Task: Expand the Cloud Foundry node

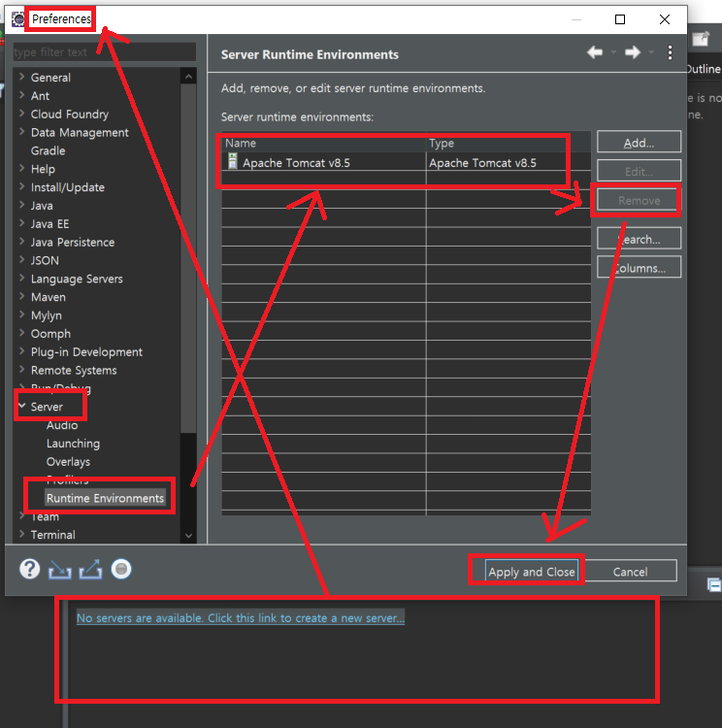Action: (x=21, y=114)
